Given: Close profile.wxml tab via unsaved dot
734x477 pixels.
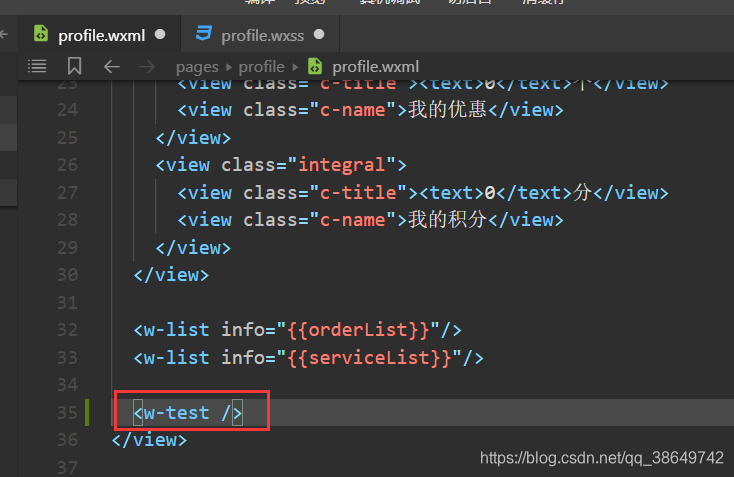Looking at the screenshot, I should (x=160, y=35).
